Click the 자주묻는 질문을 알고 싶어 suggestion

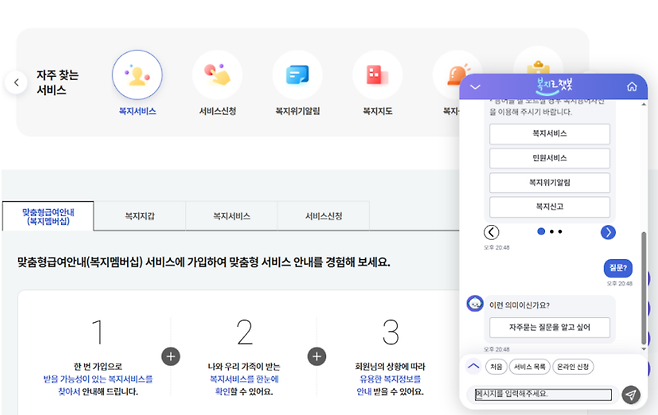click(549, 327)
